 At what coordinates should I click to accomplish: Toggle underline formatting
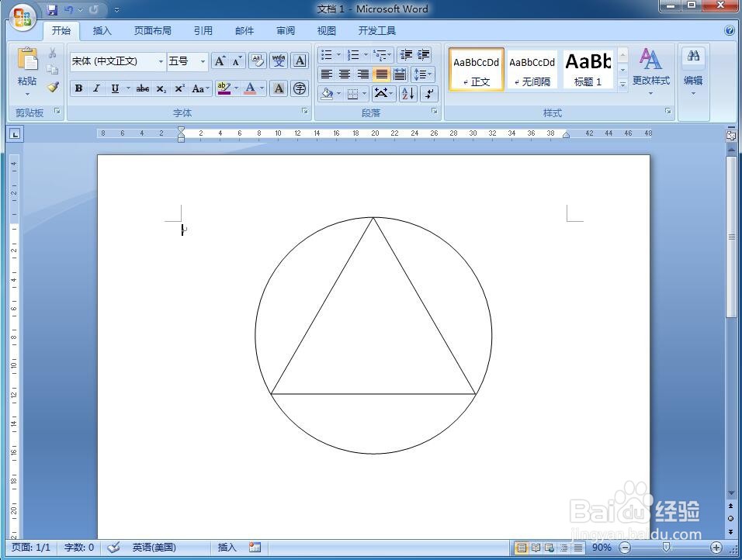coord(115,88)
